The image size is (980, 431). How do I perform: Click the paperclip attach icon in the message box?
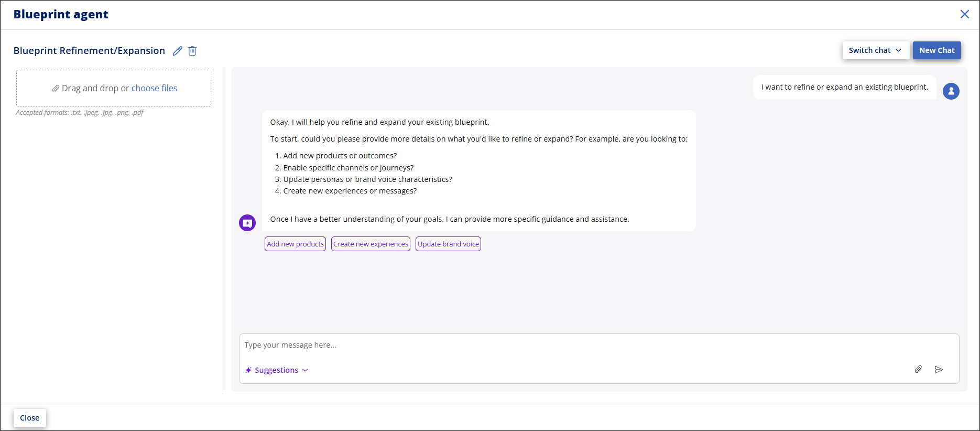pos(918,370)
